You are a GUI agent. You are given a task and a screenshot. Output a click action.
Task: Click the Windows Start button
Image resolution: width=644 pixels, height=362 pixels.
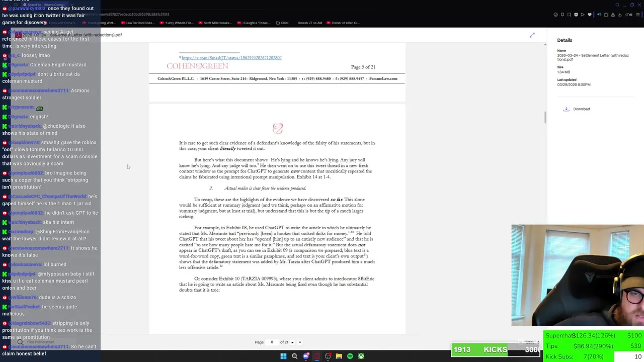click(x=283, y=356)
